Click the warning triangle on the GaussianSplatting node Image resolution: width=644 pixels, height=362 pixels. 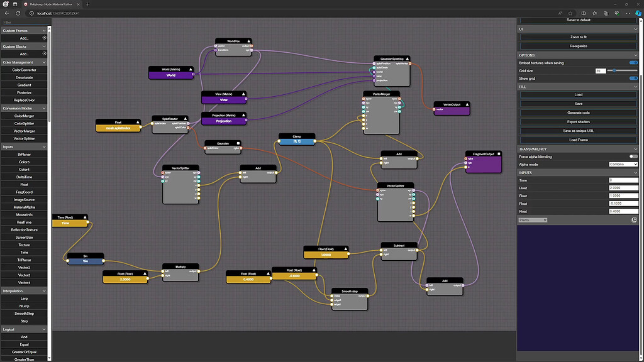coord(408,58)
